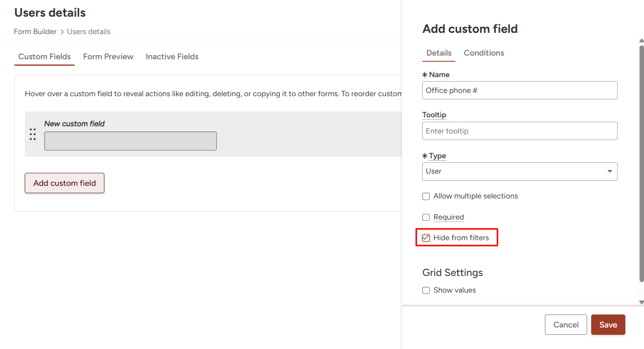The width and height of the screenshot is (644, 349).
Task: Uncheck Hide from filters
Action: (x=426, y=238)
